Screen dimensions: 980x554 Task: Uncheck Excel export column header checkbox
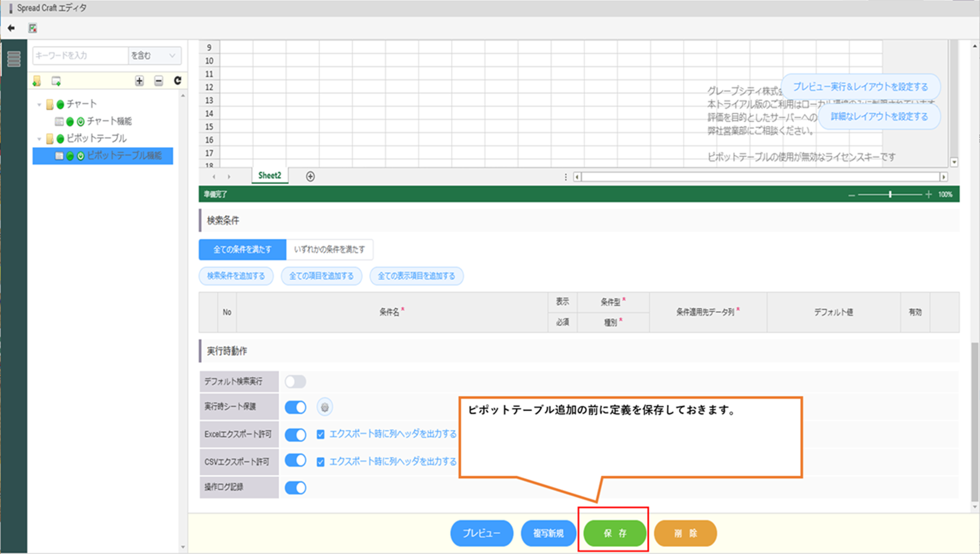(320, 435)
